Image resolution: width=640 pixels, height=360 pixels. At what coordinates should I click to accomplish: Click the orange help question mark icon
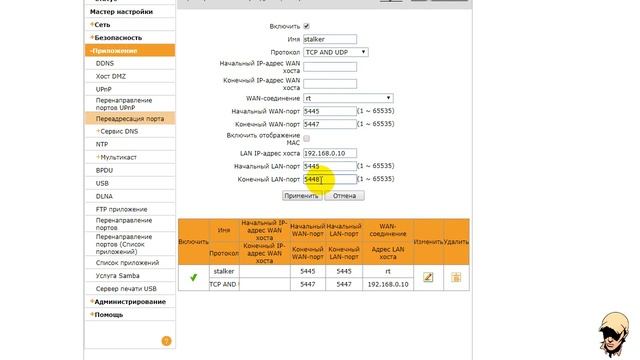tap(166, 341)
